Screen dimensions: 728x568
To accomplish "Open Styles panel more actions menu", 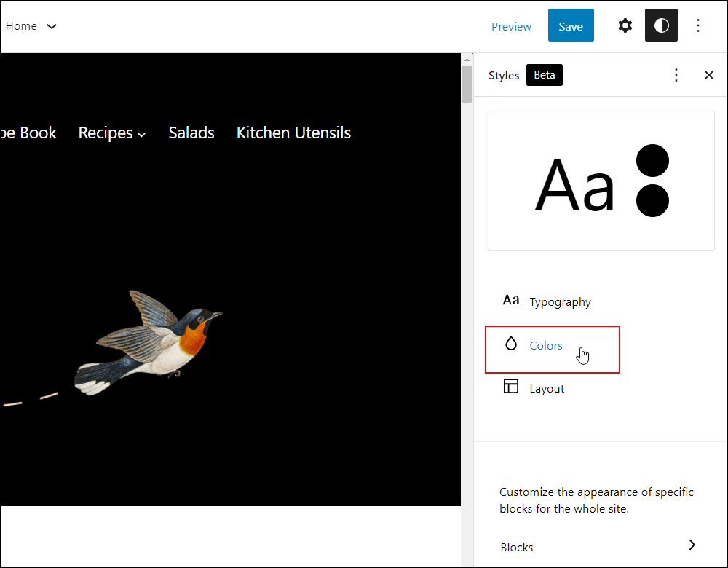I will 676,75.
